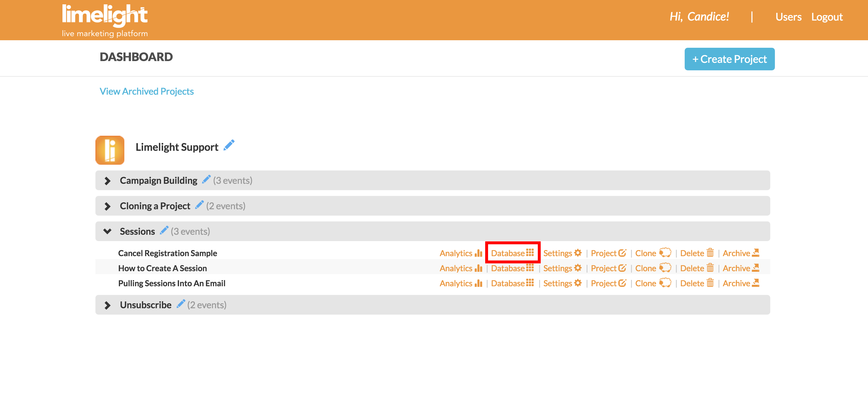Open Settings for Pulling Sessions Into An Email
Screen dimensions: 868x400
562,283
